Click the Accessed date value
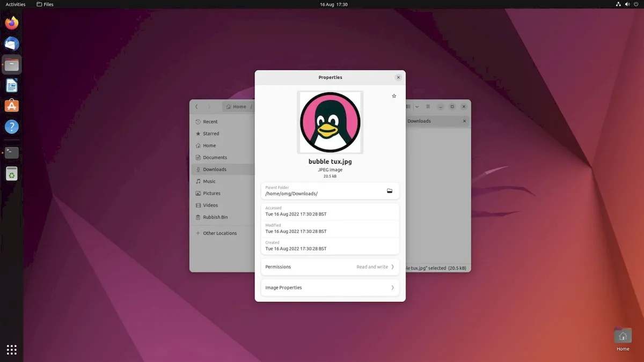644x362 pixels. click(296, 214)
